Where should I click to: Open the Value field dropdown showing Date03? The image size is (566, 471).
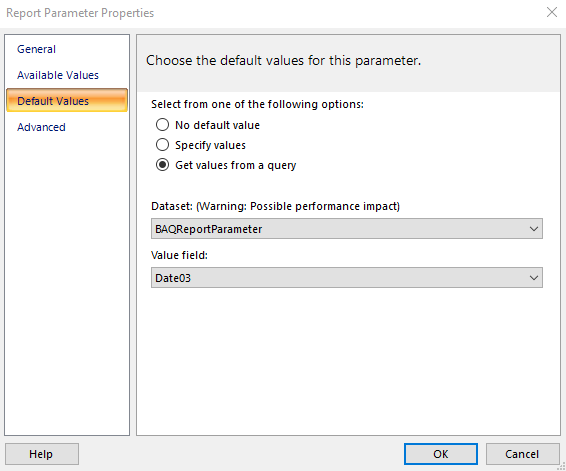tap(347, 278)
